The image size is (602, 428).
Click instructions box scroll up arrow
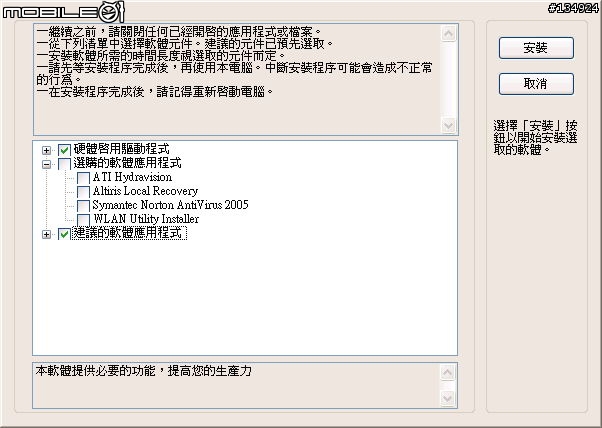(x=448, y=34)
